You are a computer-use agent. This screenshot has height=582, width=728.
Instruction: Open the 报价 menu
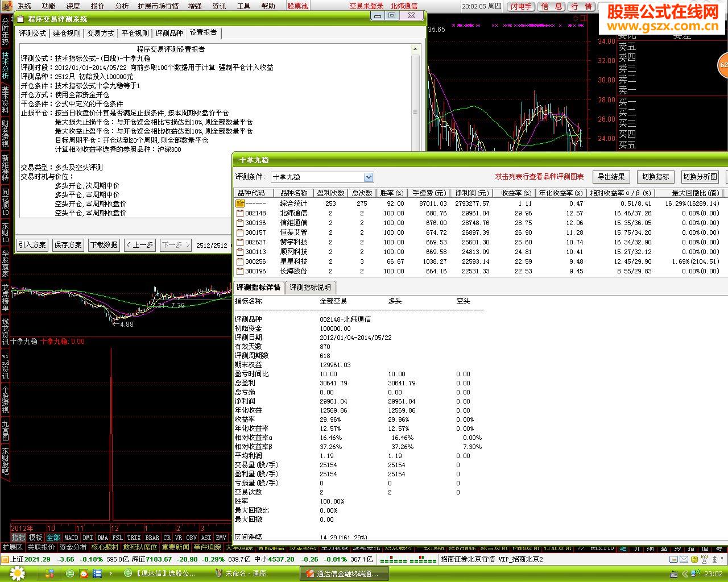tap(97, 6)
